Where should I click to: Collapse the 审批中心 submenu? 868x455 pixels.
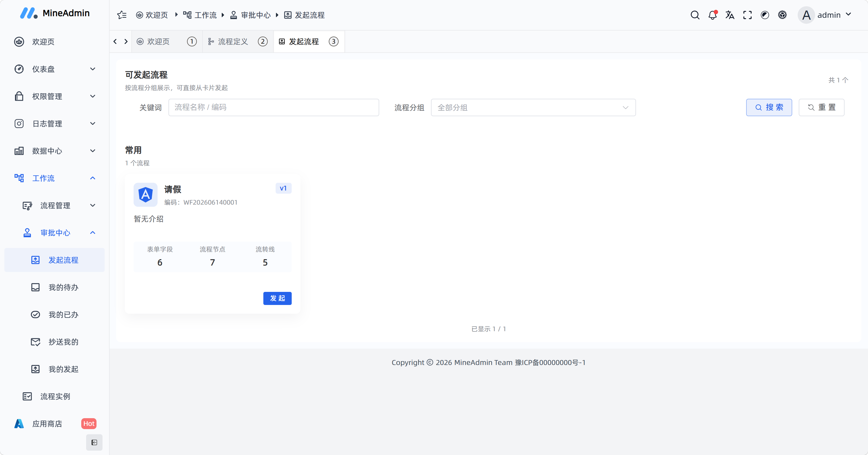pyautogui.click(x=55, y=233)
